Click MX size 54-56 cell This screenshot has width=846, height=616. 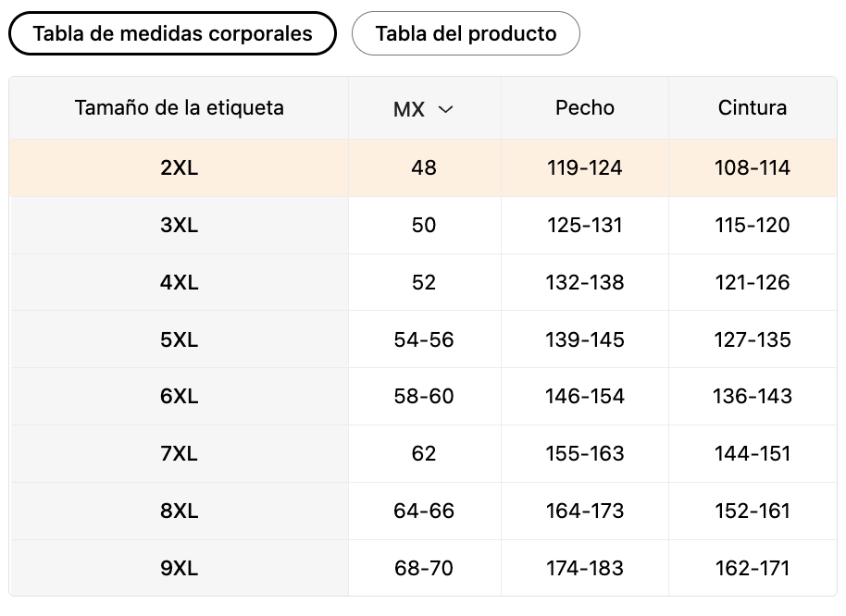pyautogui.click(x=424, y=340)
